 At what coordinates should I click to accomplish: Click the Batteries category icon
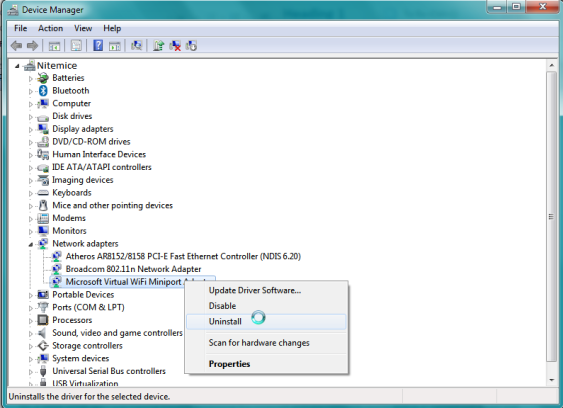point(43,78)
